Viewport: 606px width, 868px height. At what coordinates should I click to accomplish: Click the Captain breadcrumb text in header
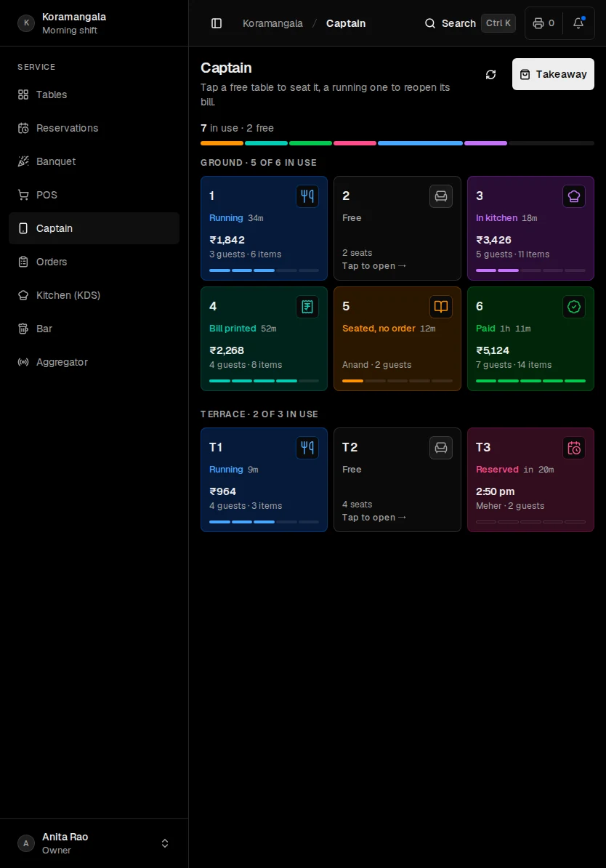[x=346, y=23]
